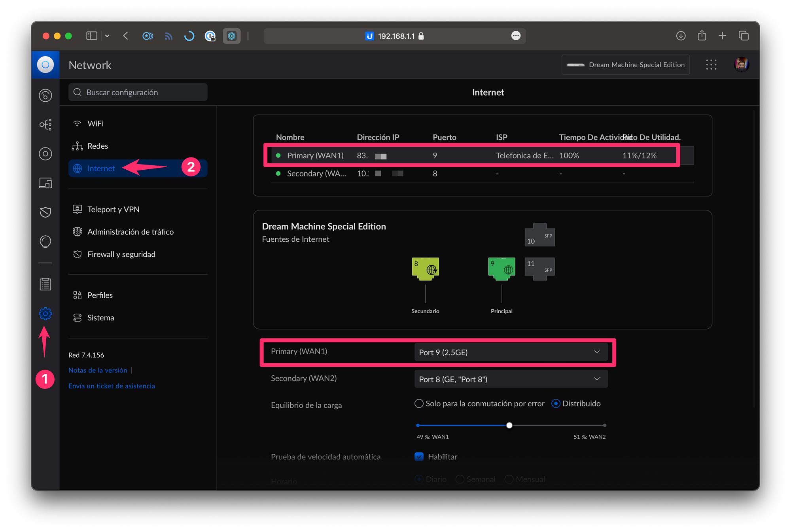791x532 pixels.
Task: Click the 11%/12% utilization value
Action: (639, 155)
